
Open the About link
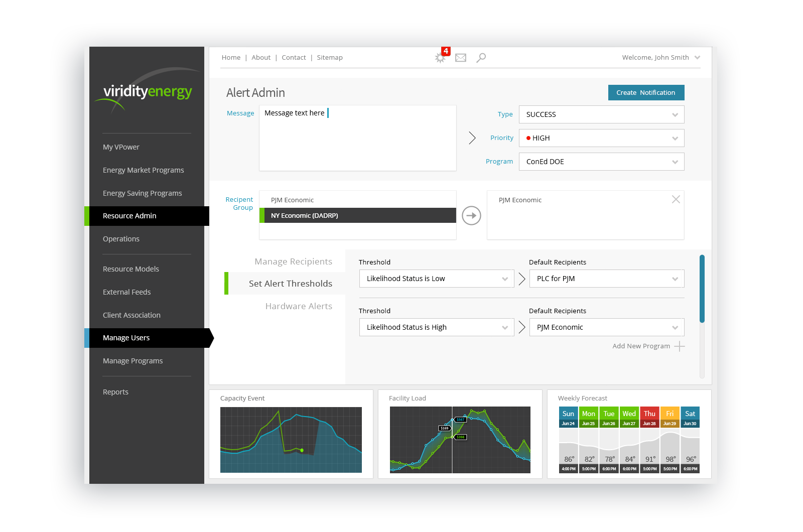tap(261, 58)
